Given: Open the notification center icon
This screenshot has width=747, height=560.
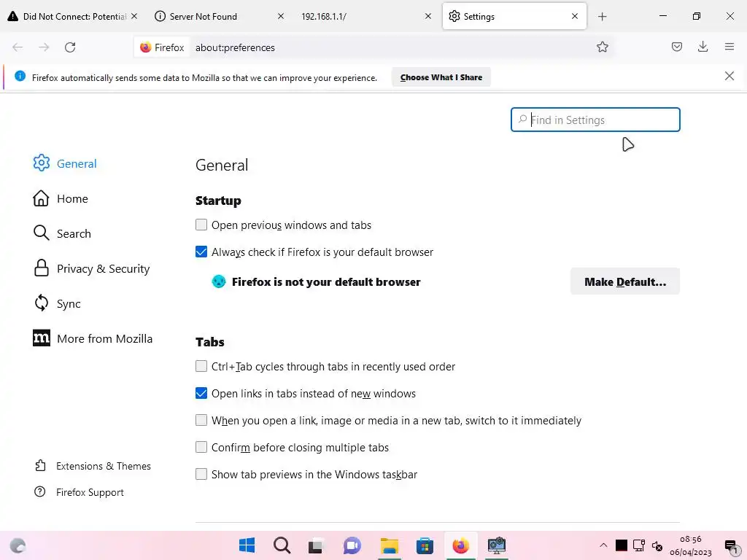Looking at the screenshot, I should [730, 546].
